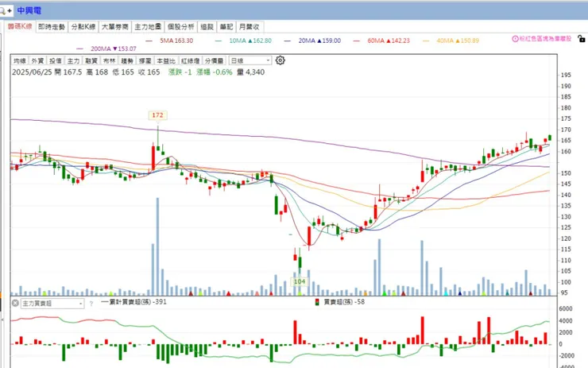Click the 中興電 stock name title
Screen dimensions: 588x368
click(29, 10)
